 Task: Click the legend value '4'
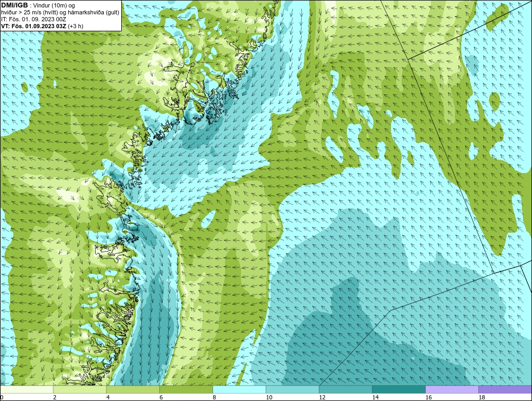click(x=108, y=397)
